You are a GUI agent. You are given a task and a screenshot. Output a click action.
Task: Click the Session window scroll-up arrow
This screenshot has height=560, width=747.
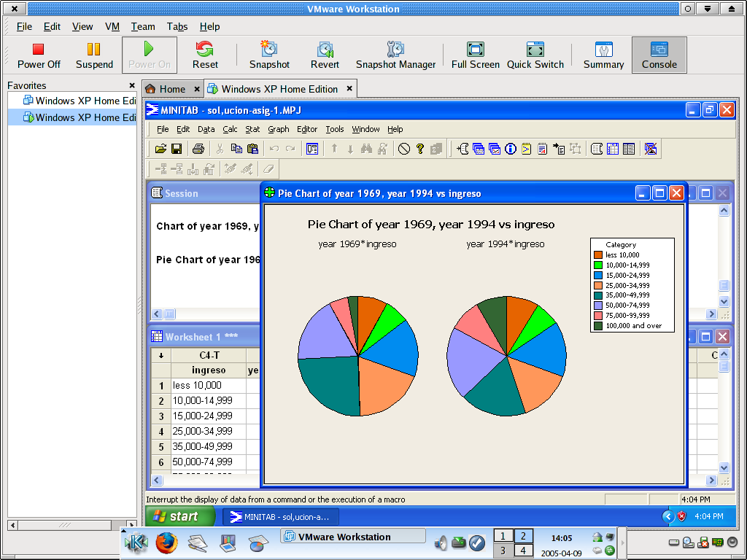[724, 210]
